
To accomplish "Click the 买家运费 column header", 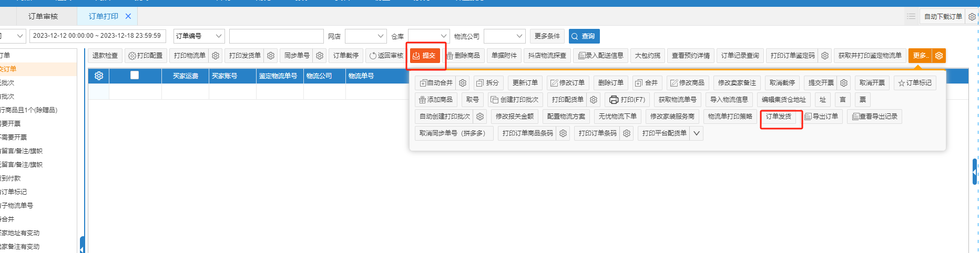I will (x=186, y=76).
